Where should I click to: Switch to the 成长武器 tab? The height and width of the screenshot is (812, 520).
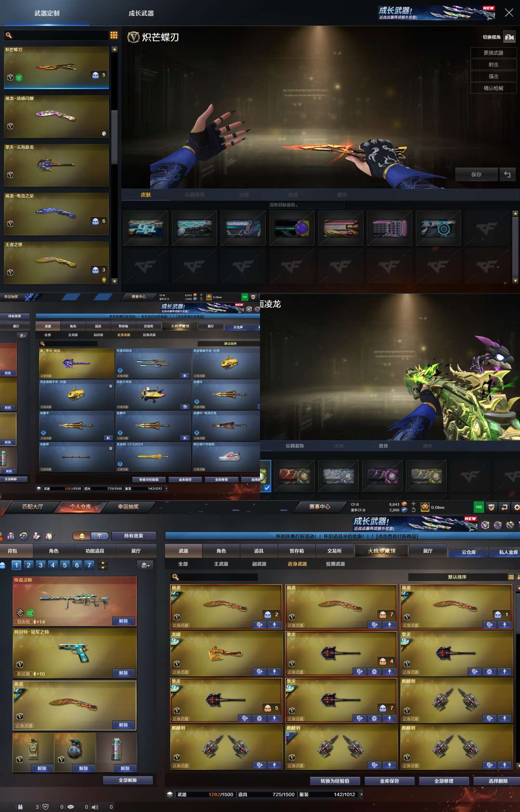pos(141,13)
